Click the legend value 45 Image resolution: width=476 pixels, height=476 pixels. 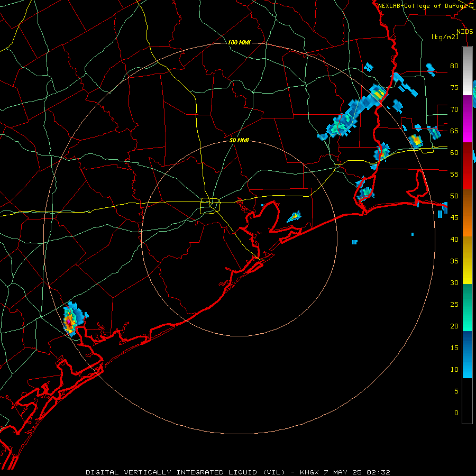tap(454, 218)
